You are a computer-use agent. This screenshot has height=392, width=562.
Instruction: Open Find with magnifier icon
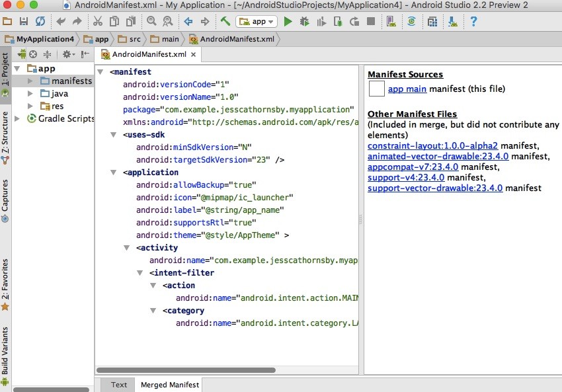[x=151, y=22]
